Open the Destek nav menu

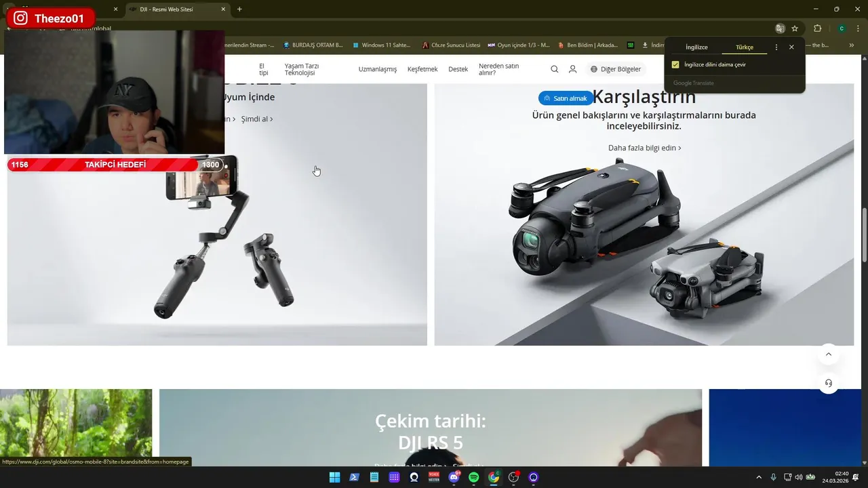click(458, 69)
